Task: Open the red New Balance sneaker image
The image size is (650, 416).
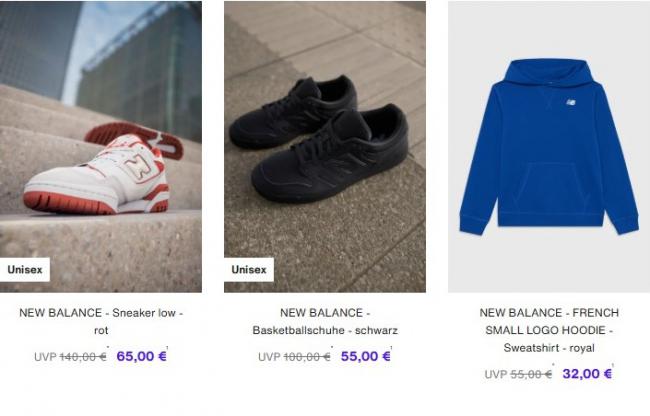Action: pos(101,147)
